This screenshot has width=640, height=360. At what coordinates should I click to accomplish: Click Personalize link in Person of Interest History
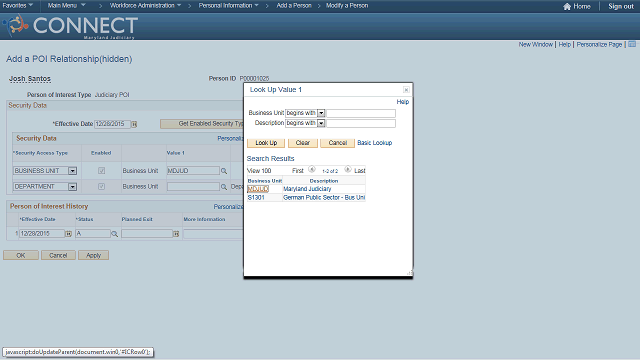point(228,207)
